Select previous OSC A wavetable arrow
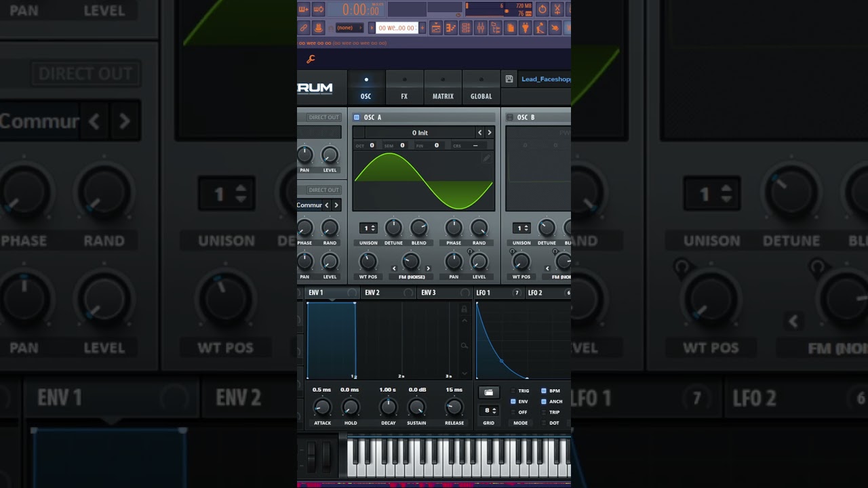Screen dimensions: 868x488 point(480,133)
